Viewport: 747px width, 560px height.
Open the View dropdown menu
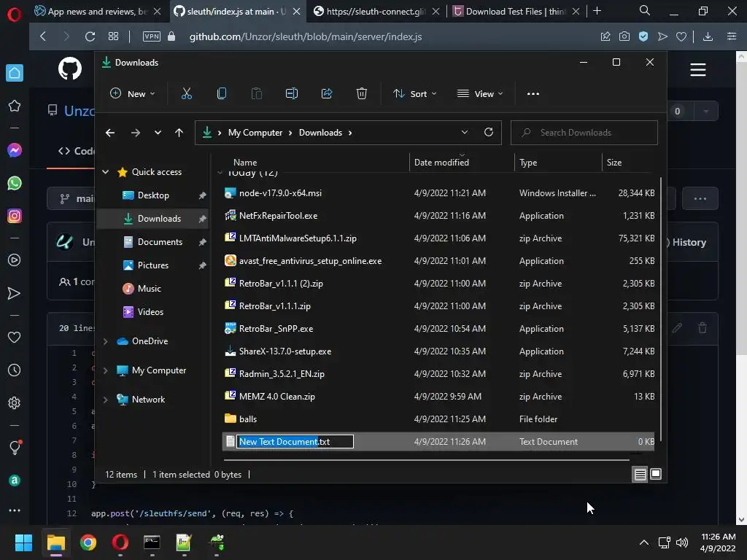pyautogui.click(x=480, y=94)
